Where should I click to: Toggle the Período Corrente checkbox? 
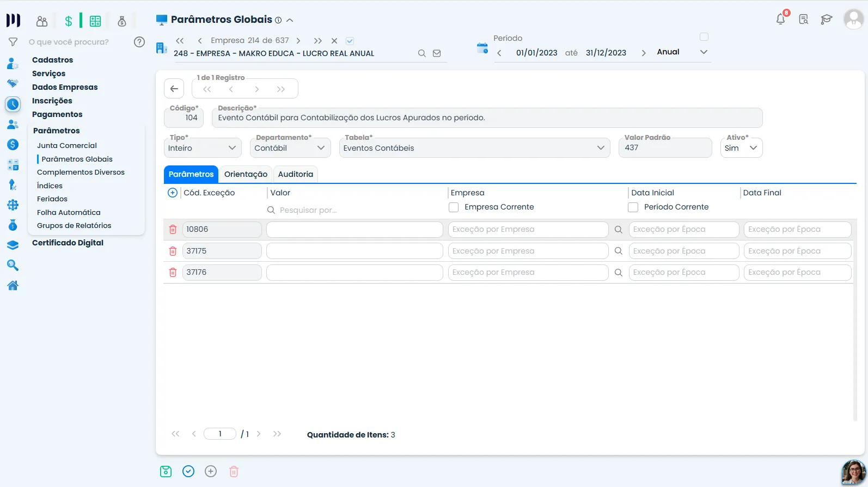tap(633, 207)
